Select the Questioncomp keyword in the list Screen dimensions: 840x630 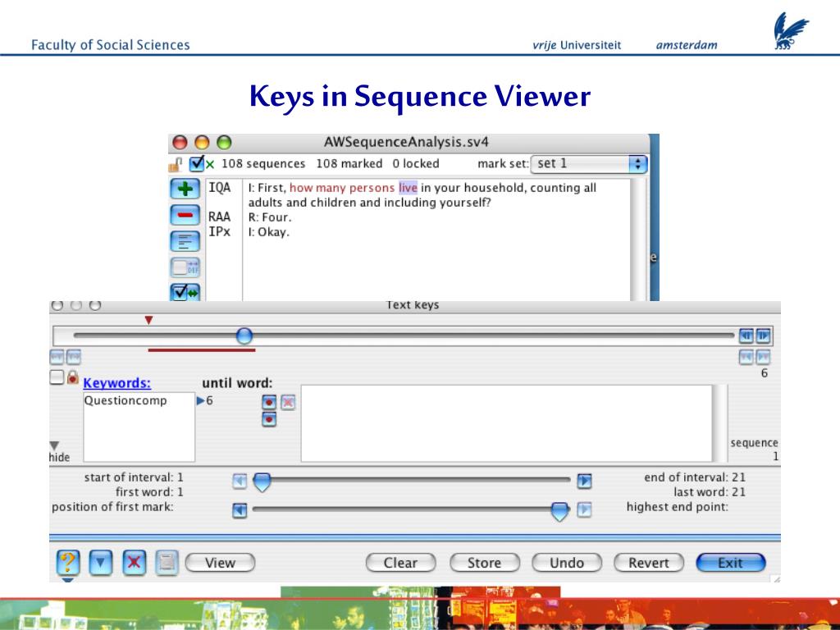coord(126,400)
